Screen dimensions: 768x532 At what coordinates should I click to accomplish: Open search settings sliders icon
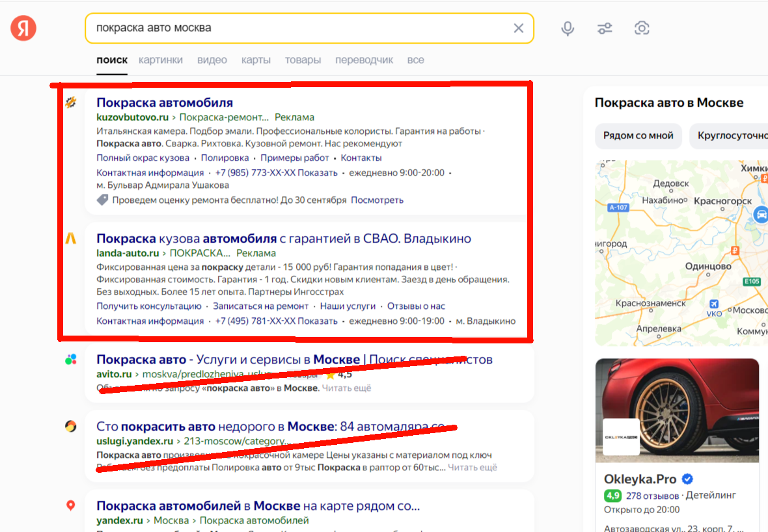pyautogui.click(x=605, y=28)
